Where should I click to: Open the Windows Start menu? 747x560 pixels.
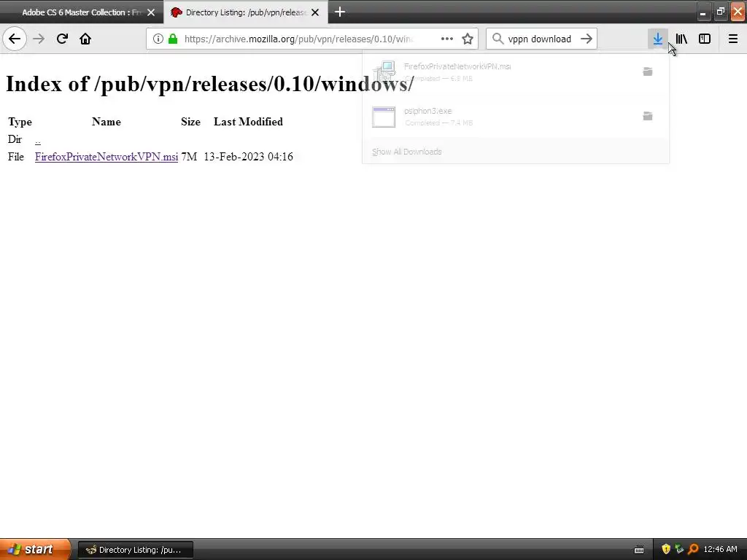tap(35, 549)
